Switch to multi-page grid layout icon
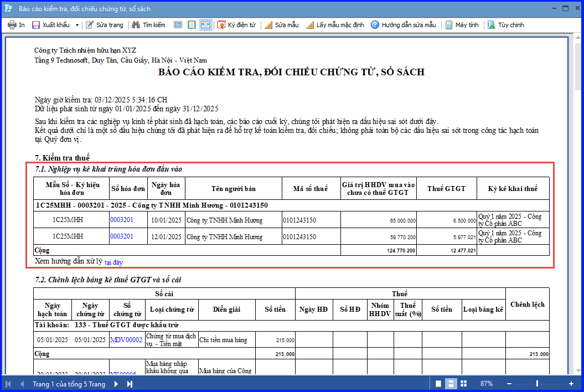The width and height of the screenshot is (584, 392). [464, 384]
